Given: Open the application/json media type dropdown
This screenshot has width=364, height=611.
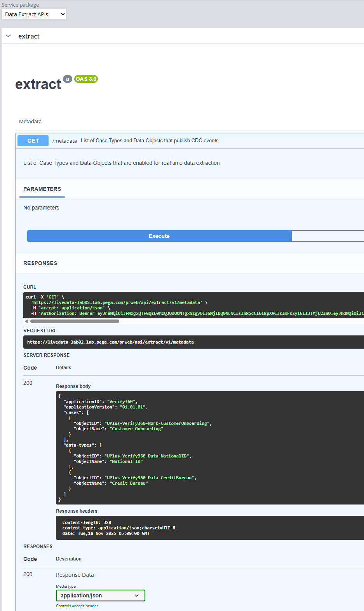Looking at the screenshot, I should pyautogui.click(x=100, y=595).
